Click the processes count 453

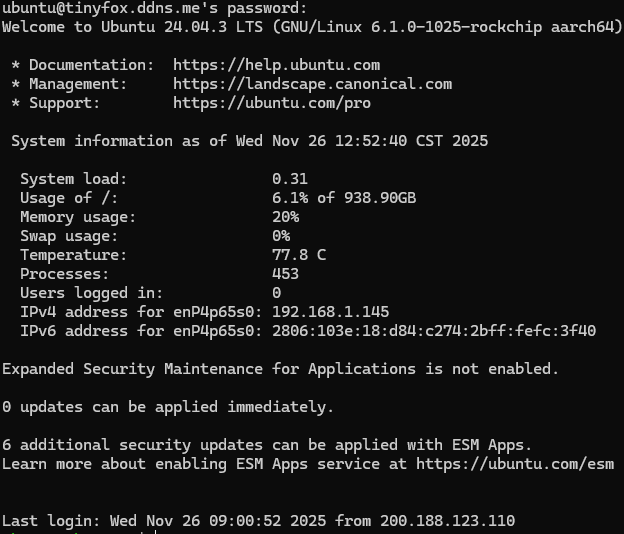(285, 274)
